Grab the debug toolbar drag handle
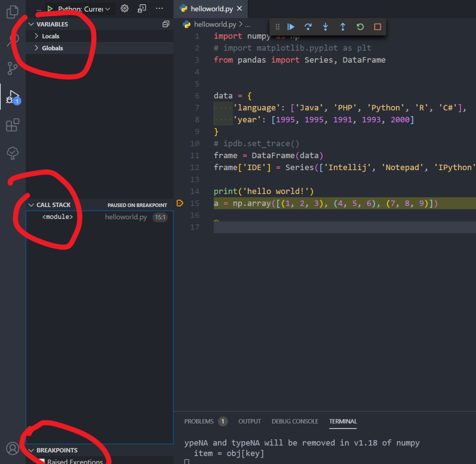Viewport: 476px width, 464px height. (278, 27)
